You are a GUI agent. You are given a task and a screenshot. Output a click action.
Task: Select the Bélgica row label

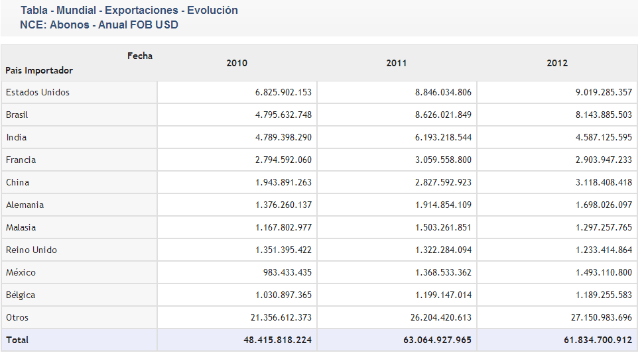(x=21, y=295)
